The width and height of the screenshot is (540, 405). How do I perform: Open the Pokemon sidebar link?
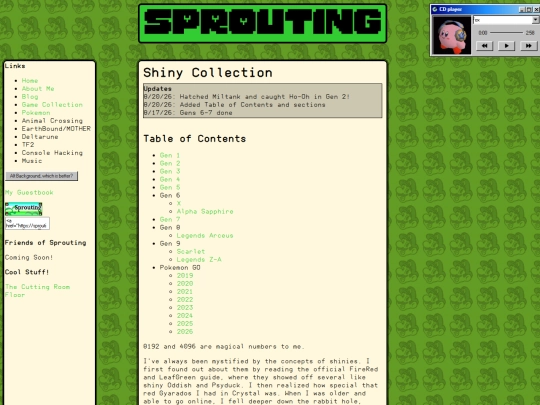[x=36, y=113]
